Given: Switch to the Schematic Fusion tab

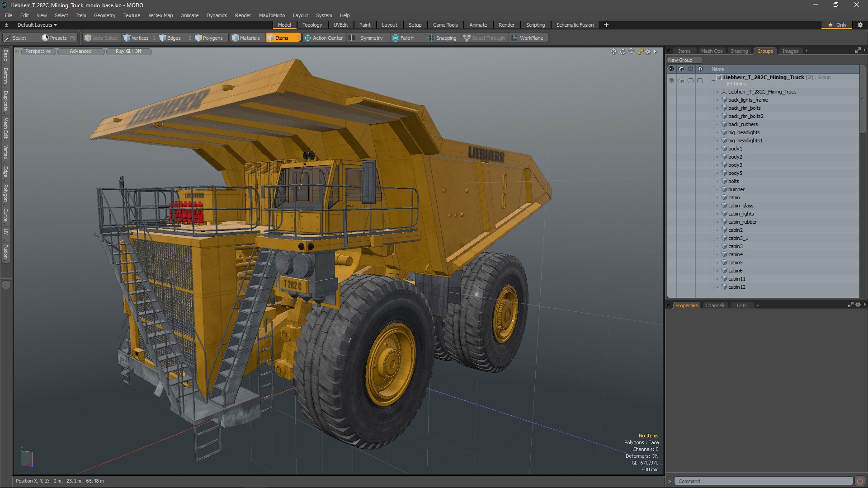Looking at the screenshot, I should tap(575, 25).
